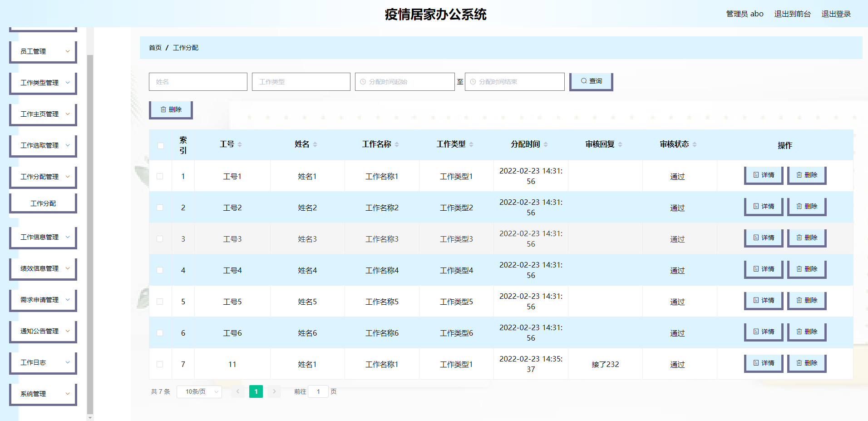
Task: Open 详情 for 工号5 row
Action: point(764,301)
